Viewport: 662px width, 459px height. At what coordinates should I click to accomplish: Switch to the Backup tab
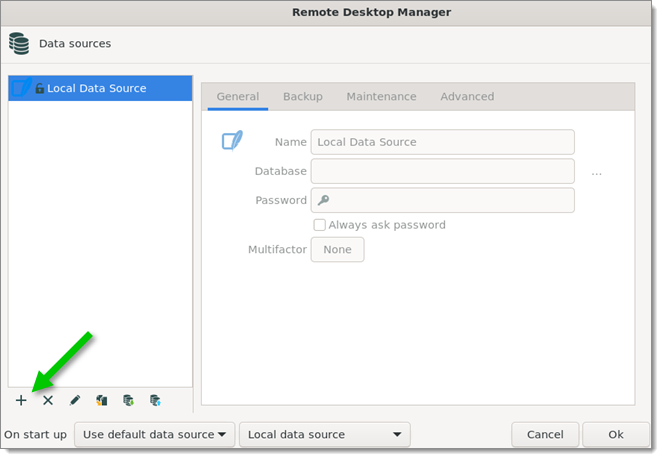click(303, 97)
